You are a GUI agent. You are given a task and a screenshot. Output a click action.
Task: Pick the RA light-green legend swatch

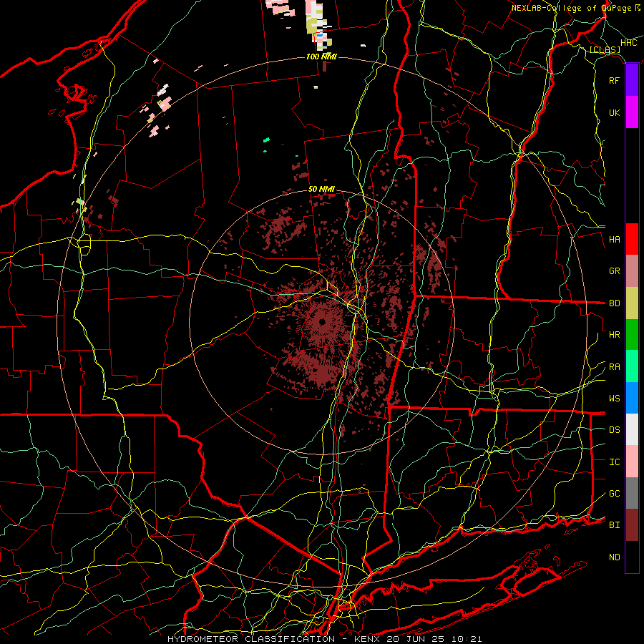coord(632,366)
